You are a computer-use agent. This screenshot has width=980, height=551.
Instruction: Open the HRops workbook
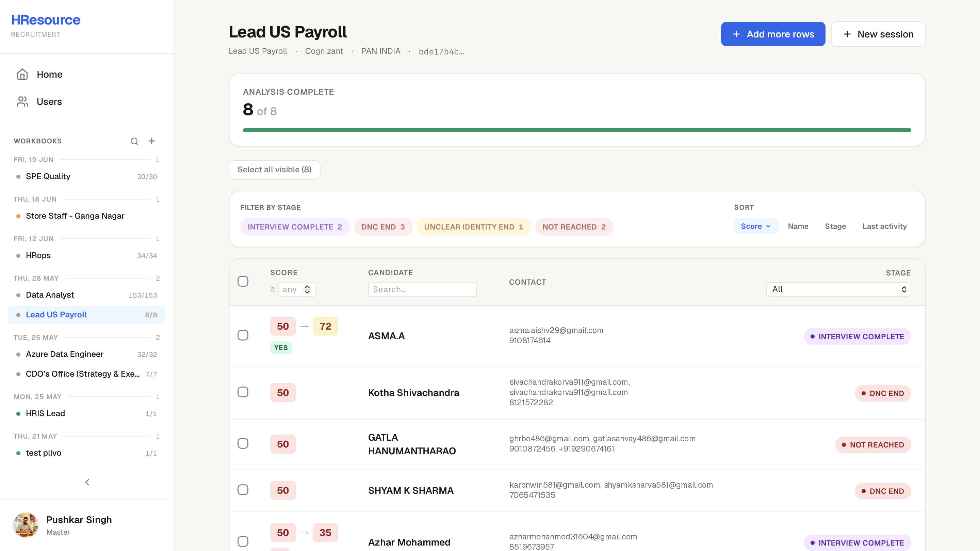click(x=87, y=255)
